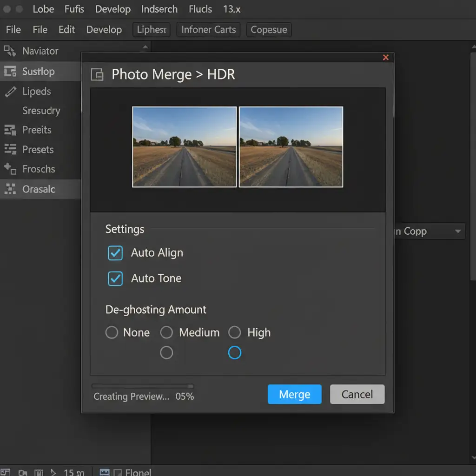Open the Edit menu
476x476 pixels.
click(66, 30)
